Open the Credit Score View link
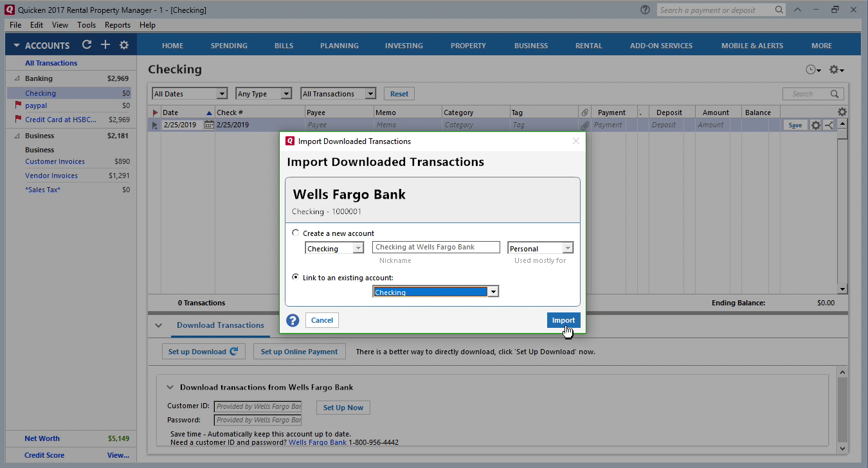 coord(118,455)
